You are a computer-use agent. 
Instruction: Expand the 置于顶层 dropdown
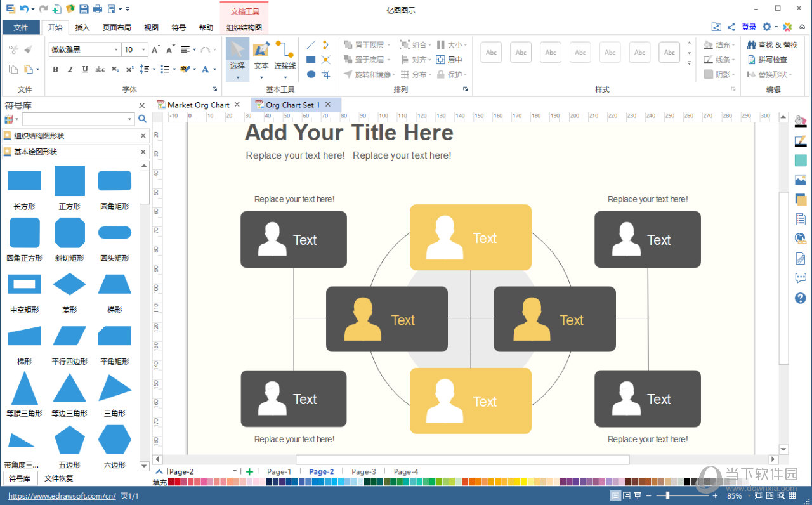[x=388, y=45]
